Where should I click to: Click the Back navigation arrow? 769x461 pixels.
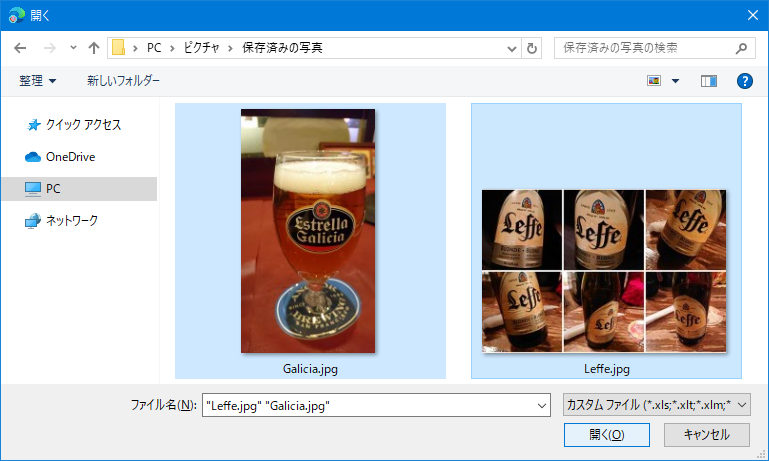pyautogui.click(x=20, y=48)
